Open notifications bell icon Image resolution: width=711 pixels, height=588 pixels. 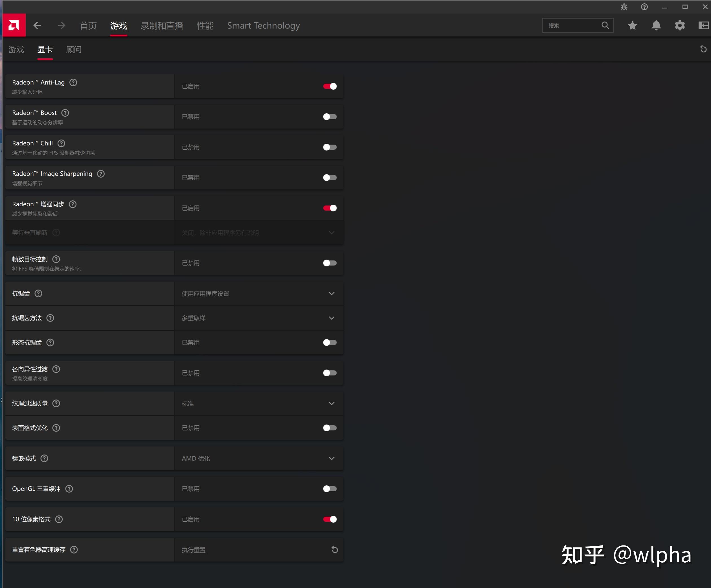tap(656, 25)
